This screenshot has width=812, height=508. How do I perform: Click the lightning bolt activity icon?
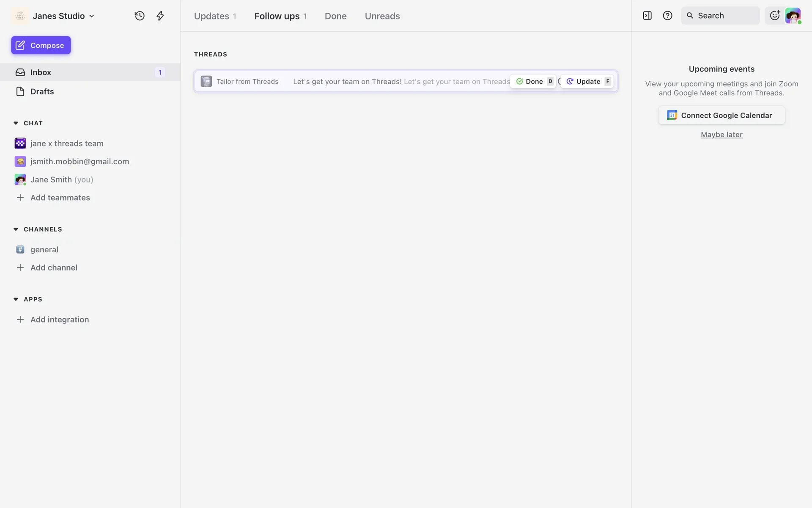[x=160, y=16]
